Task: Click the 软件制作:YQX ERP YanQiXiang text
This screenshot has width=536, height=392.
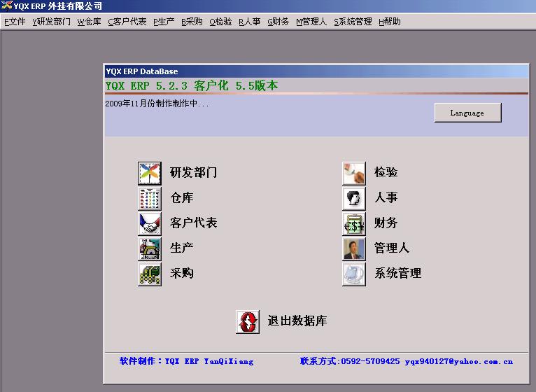Action: coord(187,361)
